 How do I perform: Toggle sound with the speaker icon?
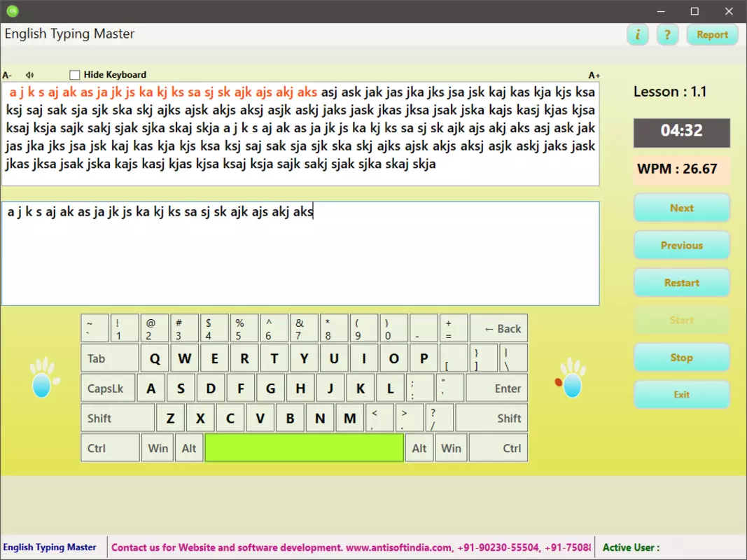click(30, 75)
